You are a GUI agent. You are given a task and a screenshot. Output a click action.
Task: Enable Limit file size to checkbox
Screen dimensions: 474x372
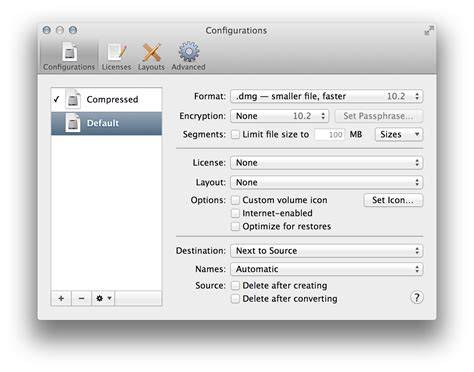235,134
